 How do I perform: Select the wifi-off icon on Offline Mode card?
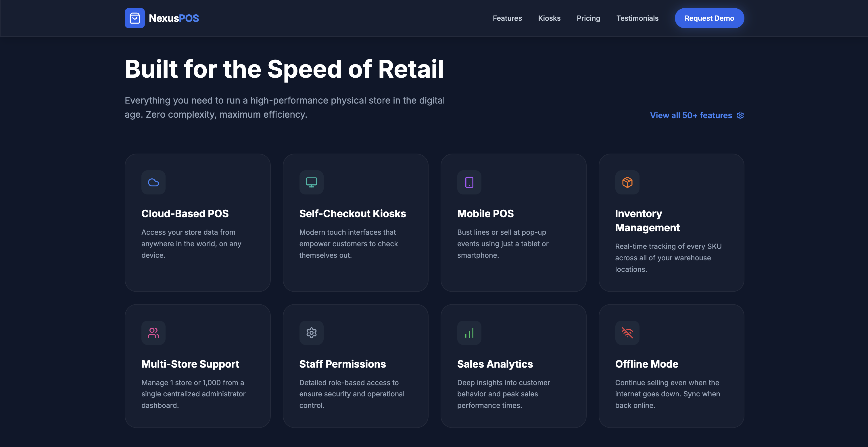click(x=627, y=333)
